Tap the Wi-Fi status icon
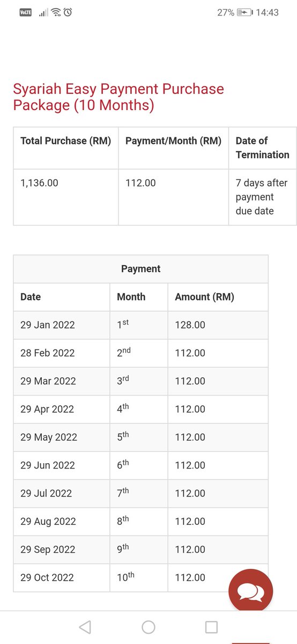Screen dimensions: 297x644 pos(56,12)
